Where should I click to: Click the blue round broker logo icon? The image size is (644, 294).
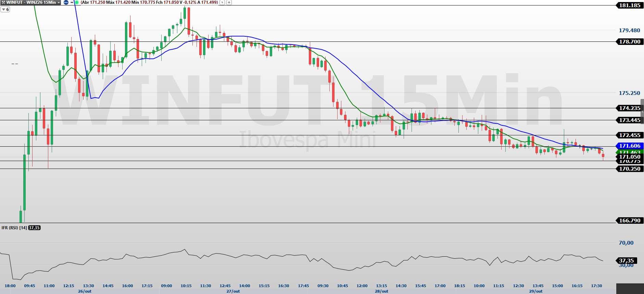(x=66, y=2)
